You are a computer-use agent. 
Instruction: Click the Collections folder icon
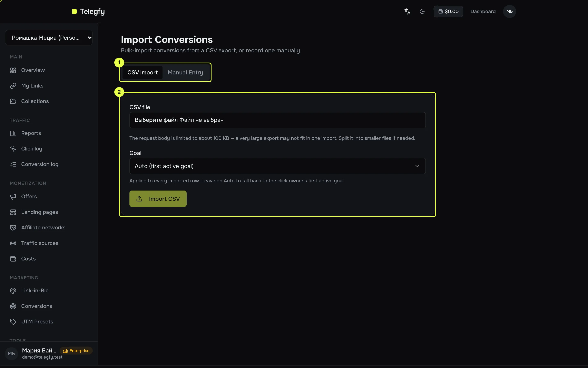(x=13, y=101)
